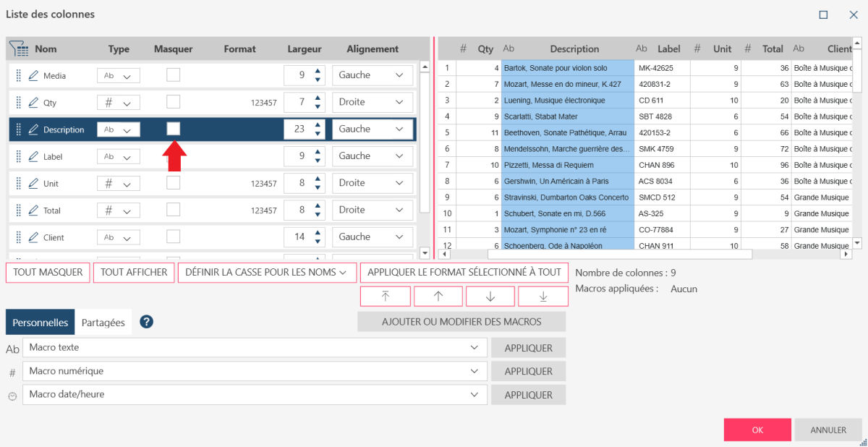Image resolution: width=868 pixels, height=447 pixels.
Task: Toggle the Masquer checkbox for Total
Action: pyautogui.click(x=174, y=210)
